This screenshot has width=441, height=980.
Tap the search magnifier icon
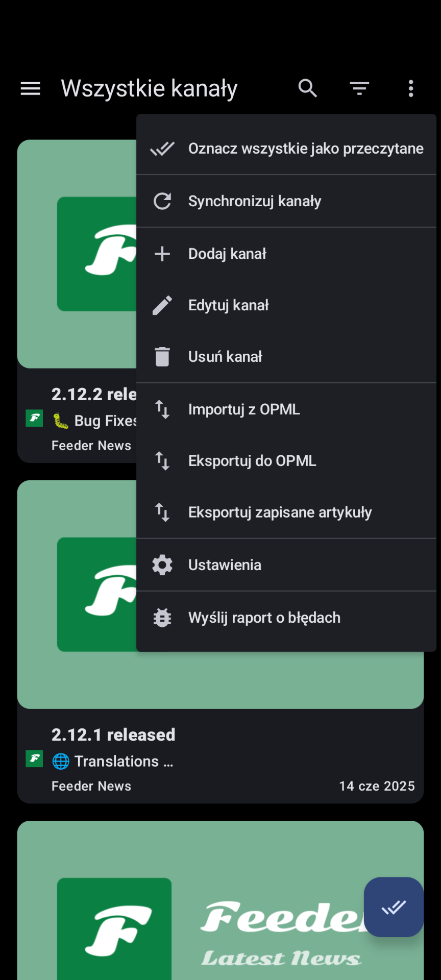click(308, 89)
